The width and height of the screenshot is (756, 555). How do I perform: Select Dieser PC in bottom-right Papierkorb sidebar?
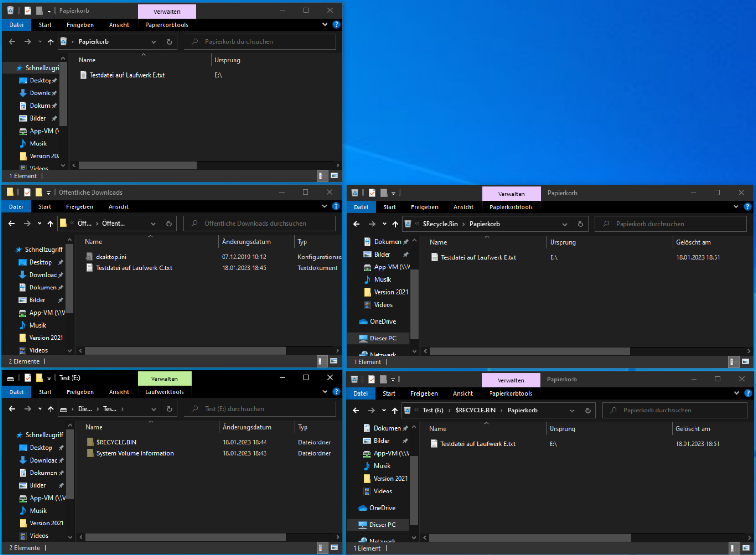point(382,524)
